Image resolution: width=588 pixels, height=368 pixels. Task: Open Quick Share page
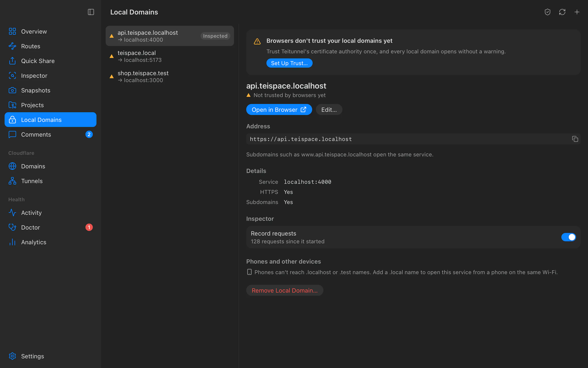pos(51,61)
